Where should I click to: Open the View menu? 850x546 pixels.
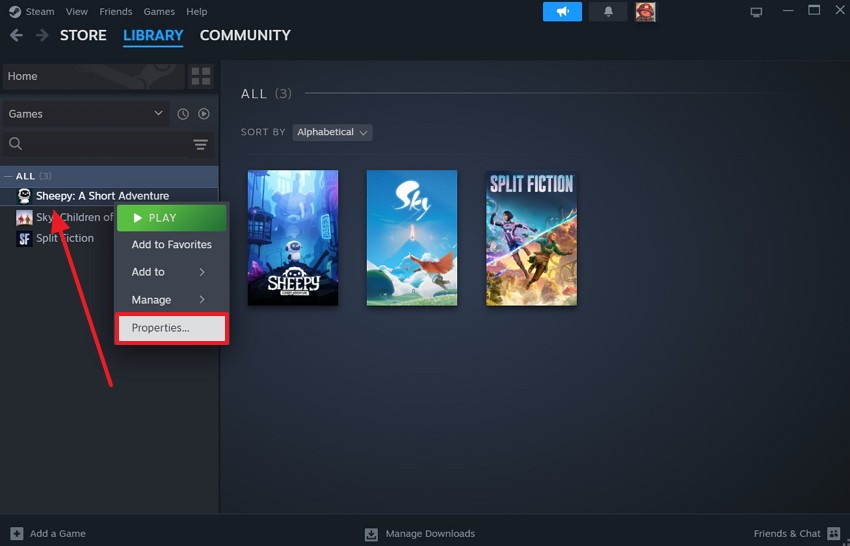(76, 11)
